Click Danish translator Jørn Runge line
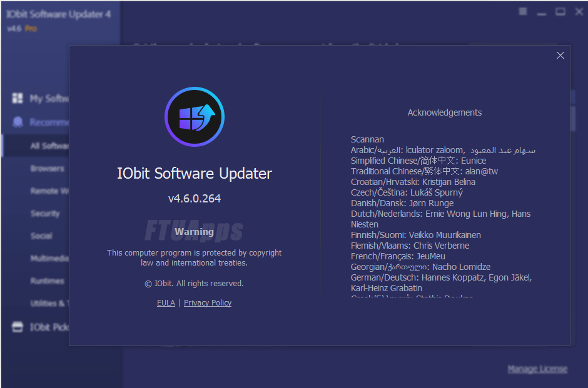This screenshot has height=388, width=588. click(402, 203)
